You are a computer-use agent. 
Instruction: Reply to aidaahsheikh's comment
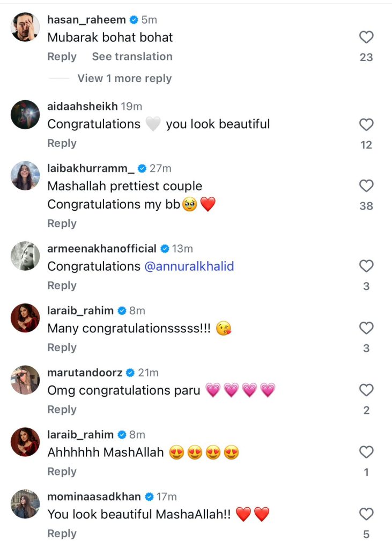tap(62, 143)
